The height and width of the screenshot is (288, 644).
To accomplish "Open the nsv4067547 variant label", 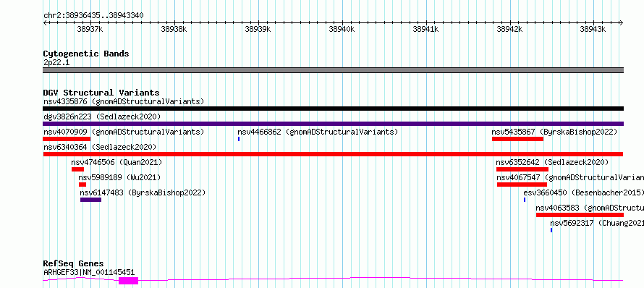I will [x=570, y=177].
